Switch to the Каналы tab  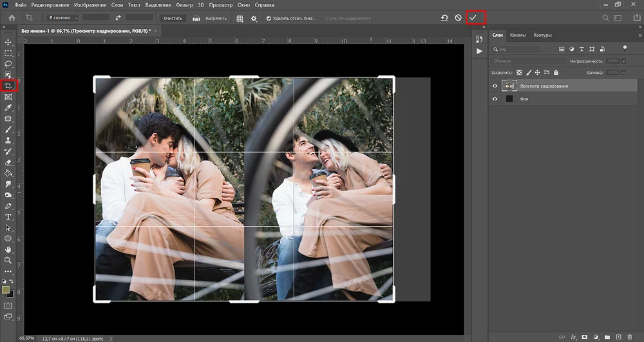click(x=518, y=35)
